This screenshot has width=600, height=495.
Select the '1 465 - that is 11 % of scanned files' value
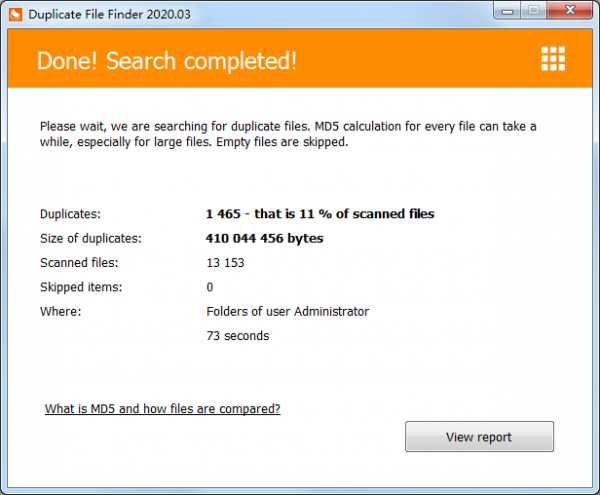point(320,213)
